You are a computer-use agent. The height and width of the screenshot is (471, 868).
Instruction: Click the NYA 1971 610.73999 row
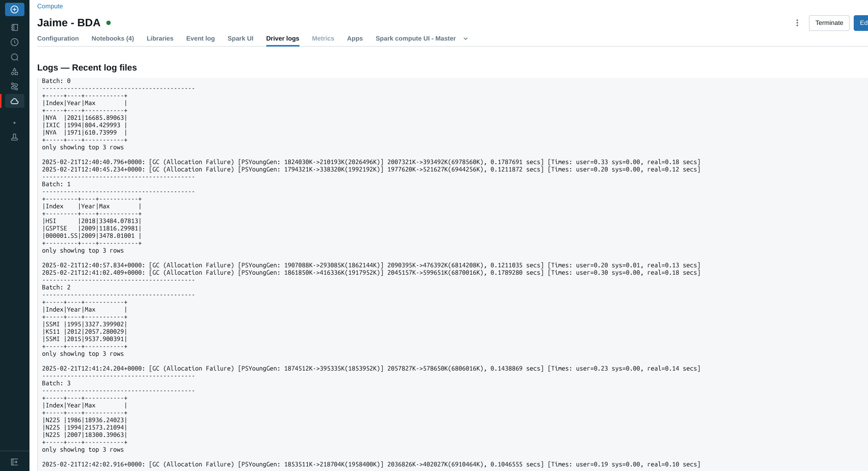click(85, 133)
